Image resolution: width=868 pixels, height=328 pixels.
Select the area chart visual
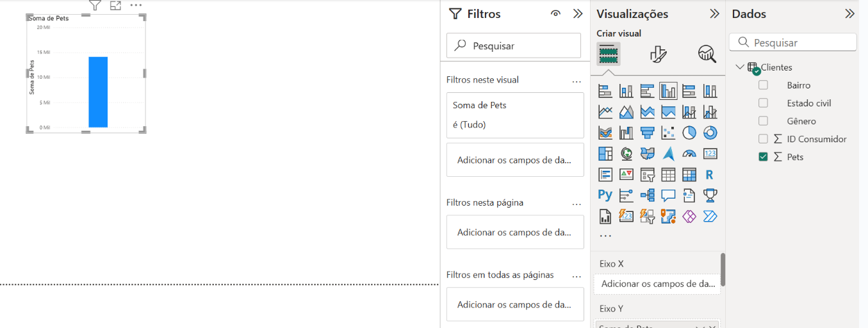point(626,112)
